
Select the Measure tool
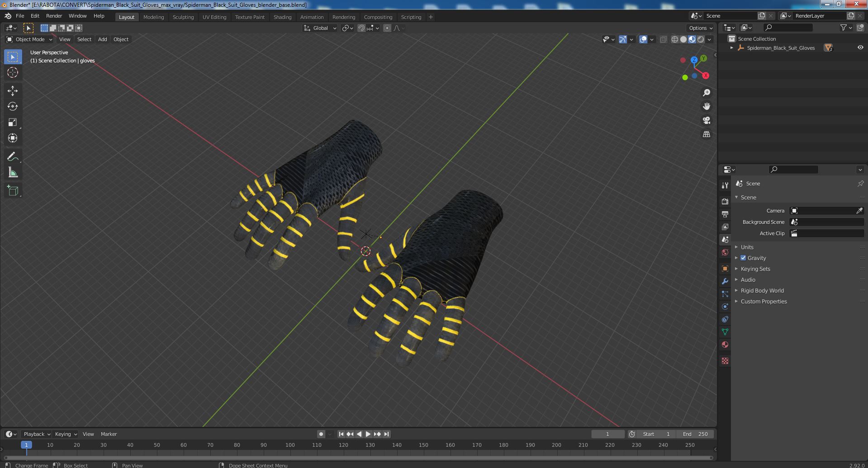coord(13,173)
